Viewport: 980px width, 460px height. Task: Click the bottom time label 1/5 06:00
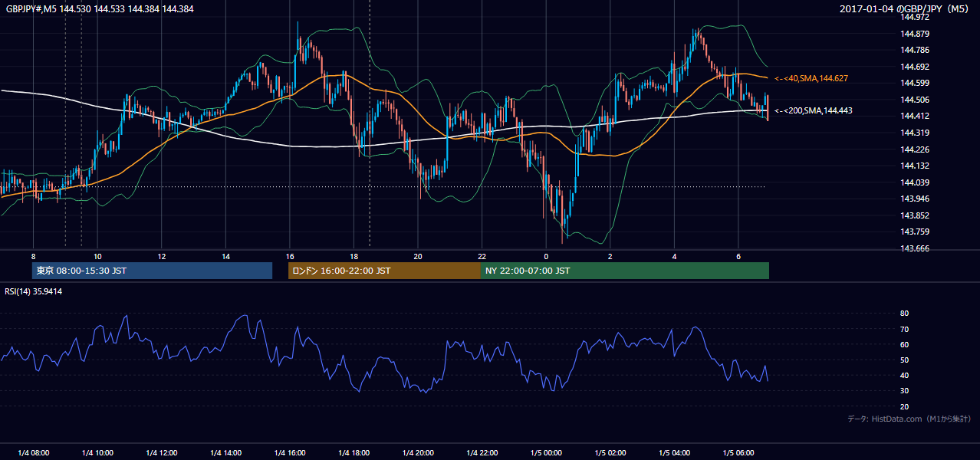(x=738, y=453)
